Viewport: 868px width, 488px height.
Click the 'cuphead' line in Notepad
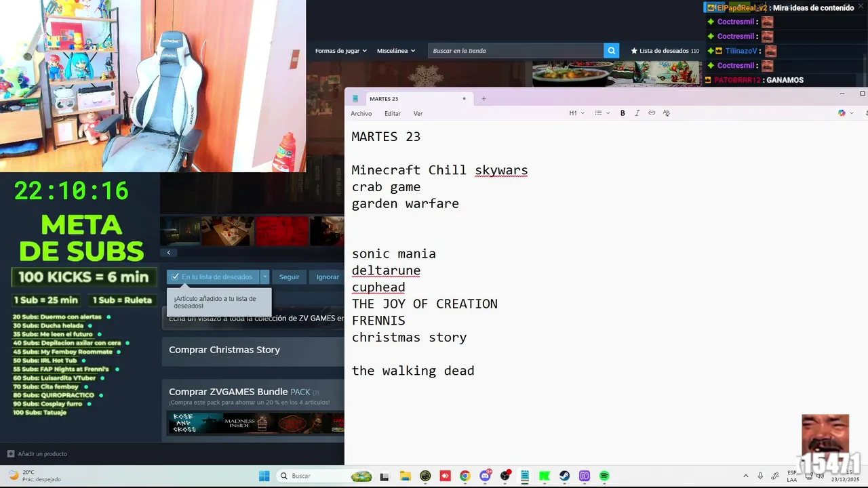point(378,287)
